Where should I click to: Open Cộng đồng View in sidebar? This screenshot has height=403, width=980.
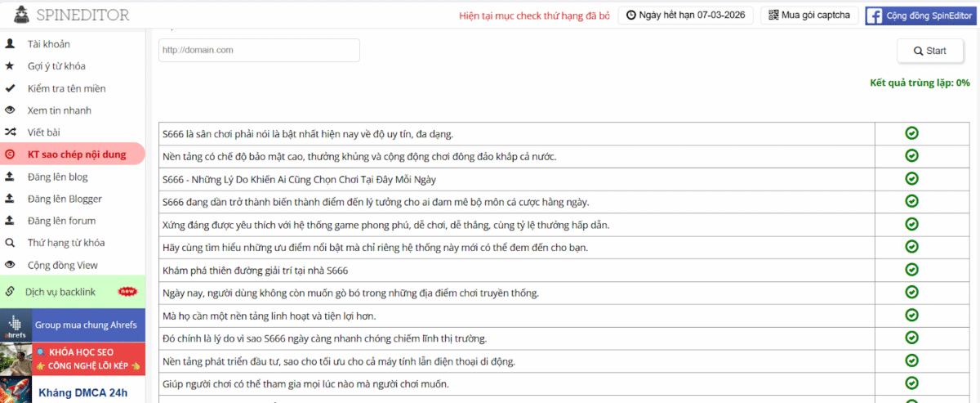point(62,265)
